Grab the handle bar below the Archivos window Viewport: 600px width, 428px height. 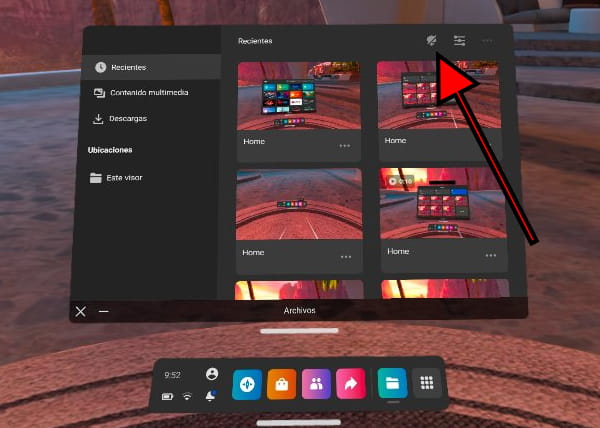tap(299, 331)
